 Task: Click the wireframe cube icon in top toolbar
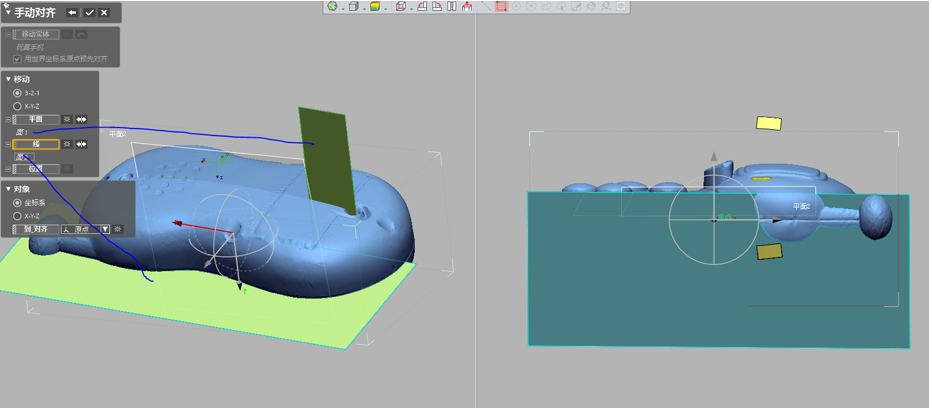pos(354,6)
